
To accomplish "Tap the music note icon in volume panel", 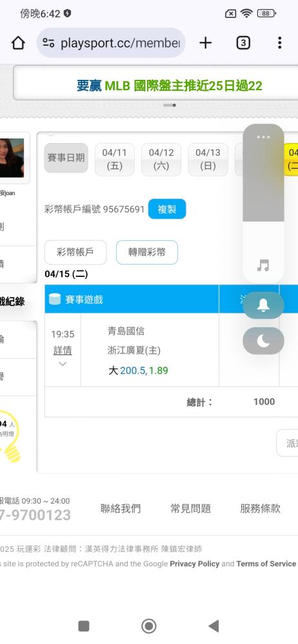I will click(263, 266).
